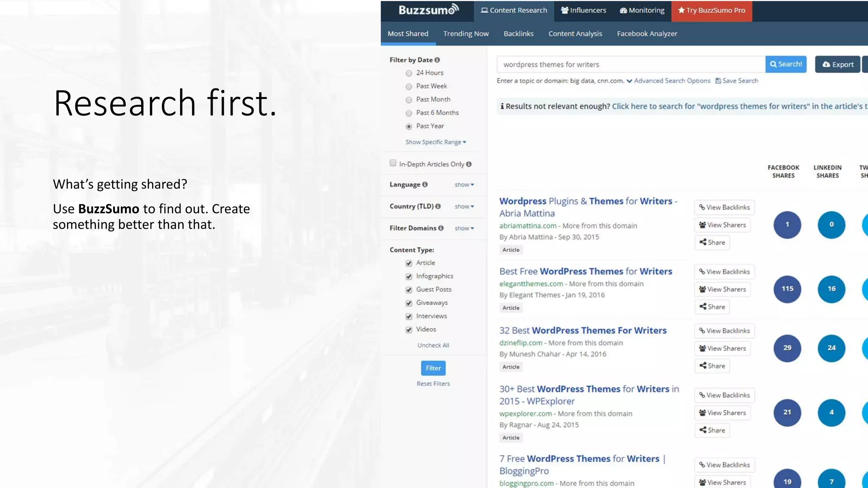Switch to Trending Now tab
868x488 pixels.
[x=466, y=33]
